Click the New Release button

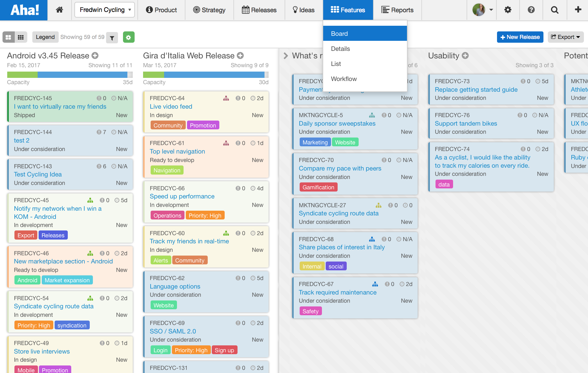[520, 37]
